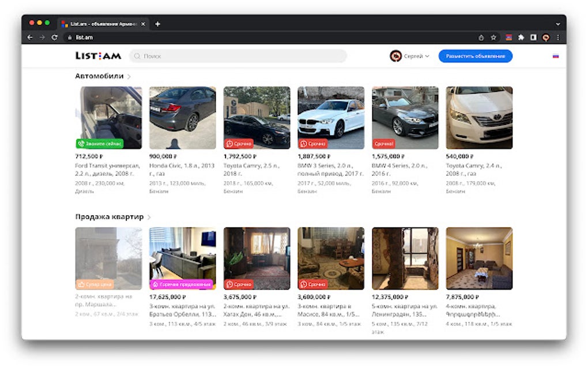
Task: Open the white Toyota Camry 540,000 thumbnail
Action: tap(479, 117)
